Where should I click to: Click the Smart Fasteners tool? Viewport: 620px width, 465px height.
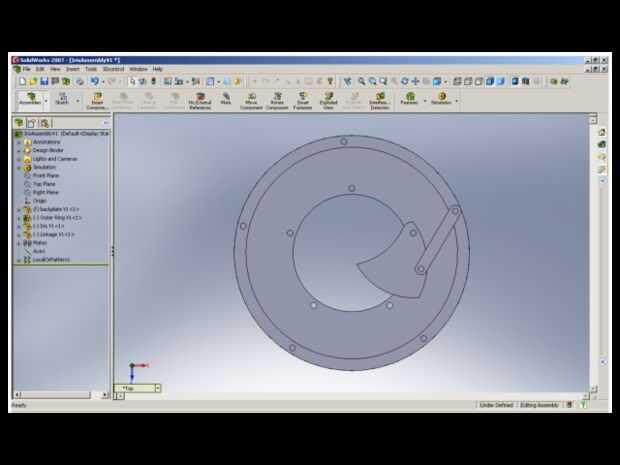(x=303, y=101)
